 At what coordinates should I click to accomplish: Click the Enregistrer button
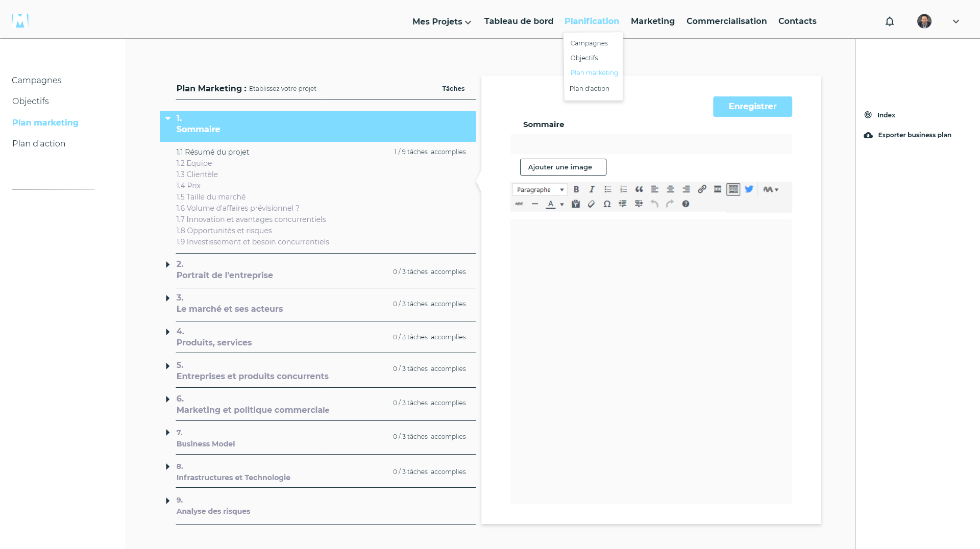click(x=752, y=107)
